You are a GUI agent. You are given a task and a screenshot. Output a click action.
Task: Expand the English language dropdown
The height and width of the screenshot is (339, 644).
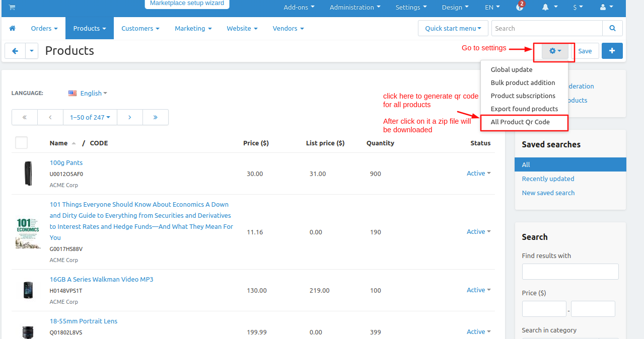[88, 93]
